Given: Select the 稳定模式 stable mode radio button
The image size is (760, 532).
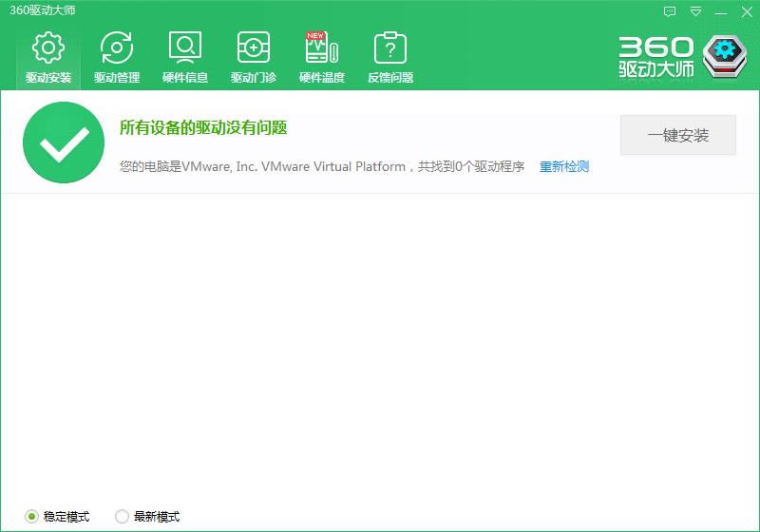Looking at the screenshot, I should [x=31, y=517].
